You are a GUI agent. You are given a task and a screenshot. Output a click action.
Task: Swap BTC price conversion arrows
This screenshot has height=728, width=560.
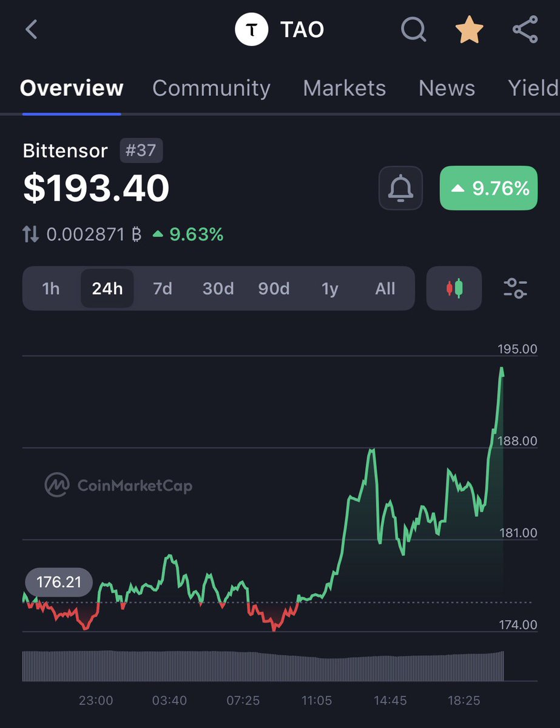click(31, 234)
